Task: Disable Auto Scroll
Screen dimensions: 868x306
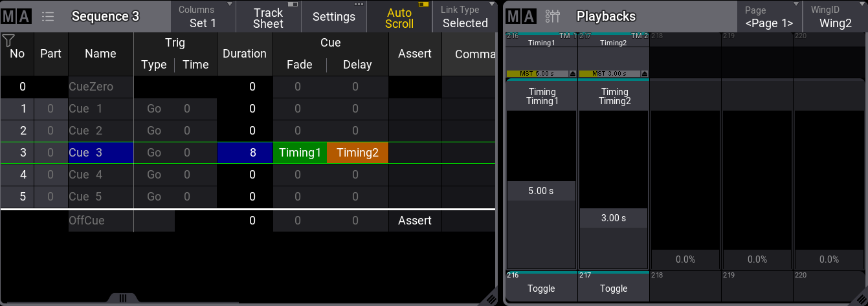Action: click(399, 17)
